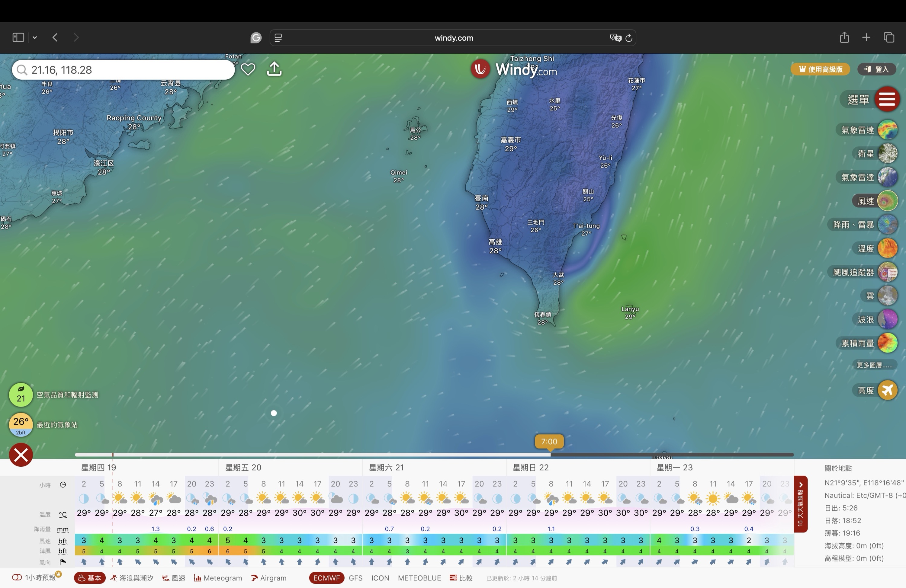906x588 pixels.
Task: Select the ICON forecast model
Action: tap(380, 578)
